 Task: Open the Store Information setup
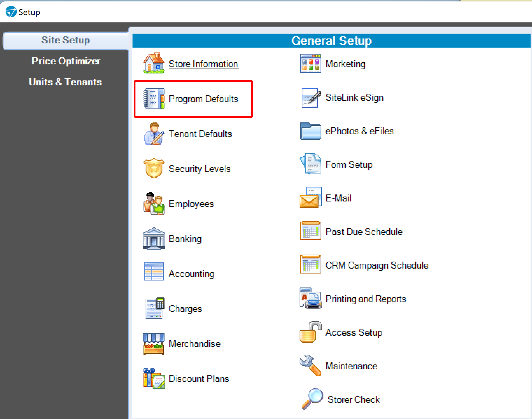pyautogui.click(x=203, y=64)
